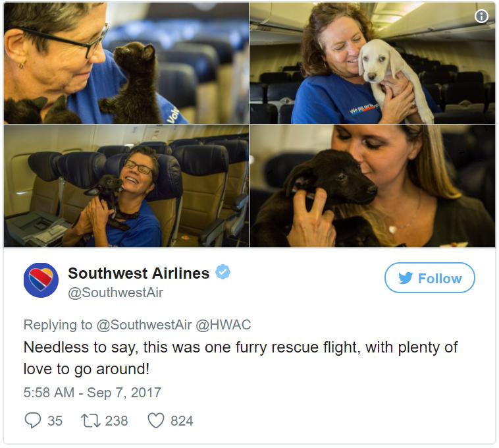Click the @SouthwestAir mention in Replying to

(x=144, y=325)
